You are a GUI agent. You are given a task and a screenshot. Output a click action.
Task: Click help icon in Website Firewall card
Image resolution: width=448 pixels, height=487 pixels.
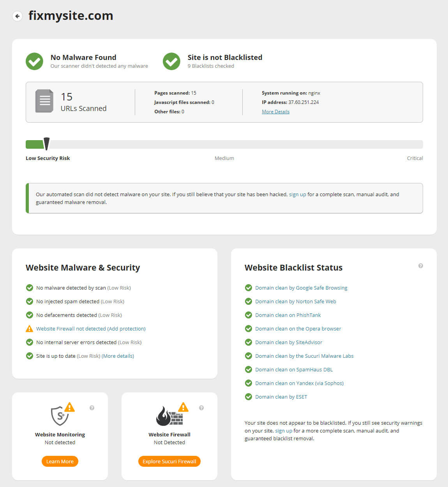click(201, 408)
